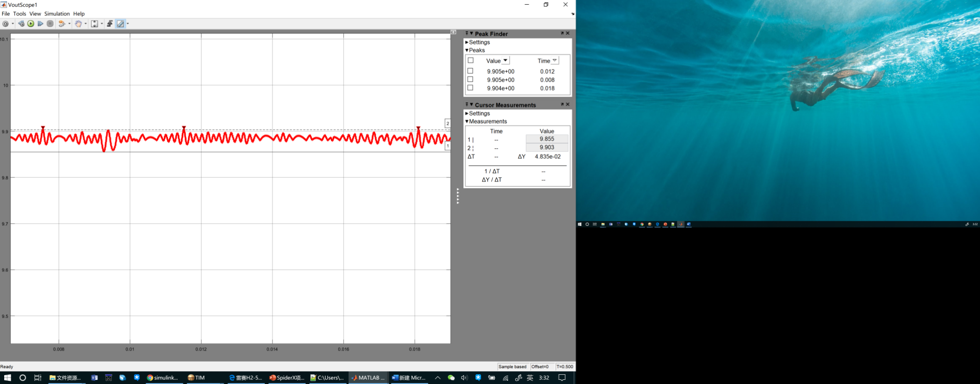This screenshot has height=384, width=980.
Task: Open the scope configuration gear icon
Action: pyautogui.click(x=6, y=24)
